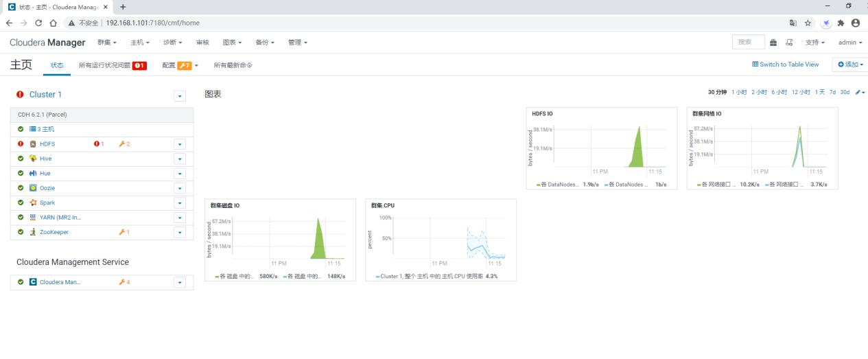Open 所有最新命令 recent commands tab
The width and height of the screenshot is (868, 359).
tap(233, 65)
